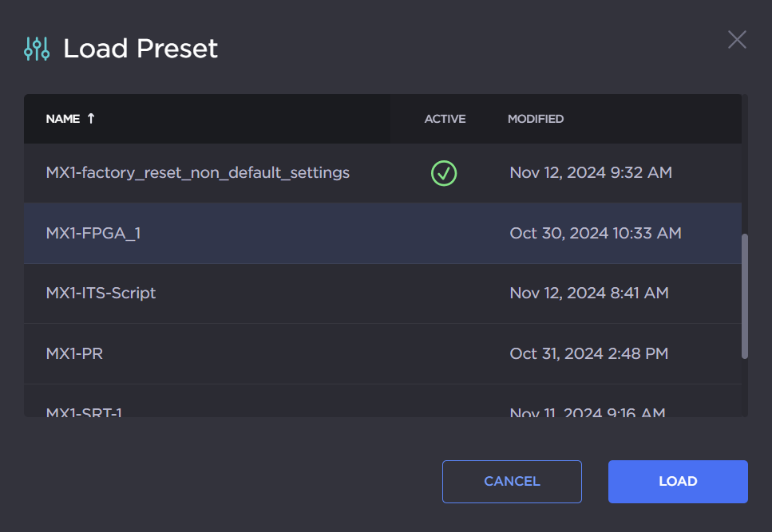Select the MX1-factory_reset_non_default_settings preset

(x=198, y=172)
